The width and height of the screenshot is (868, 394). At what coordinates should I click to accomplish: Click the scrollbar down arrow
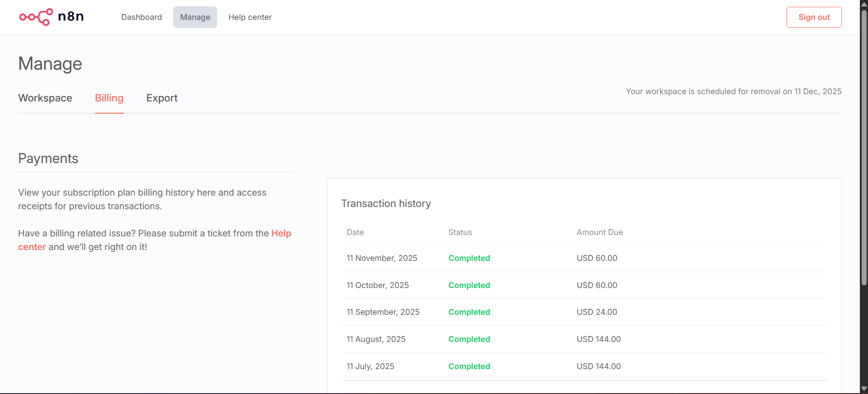[864, 389]
